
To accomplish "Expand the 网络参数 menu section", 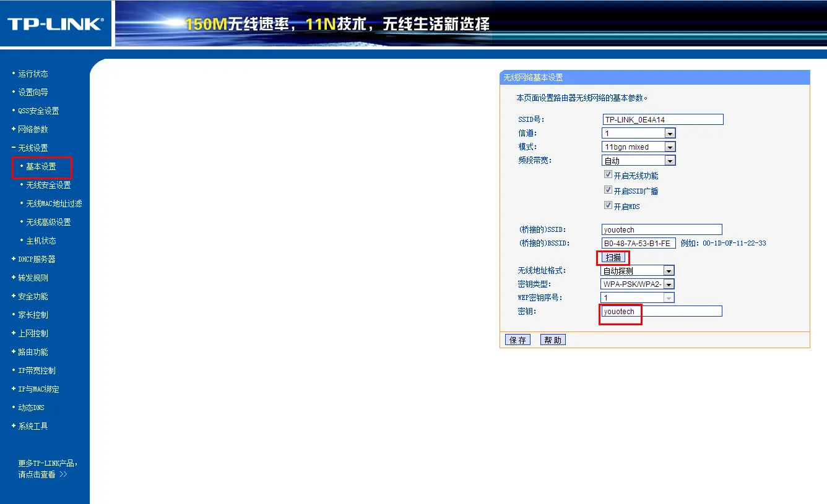I will tap(33, 129).
